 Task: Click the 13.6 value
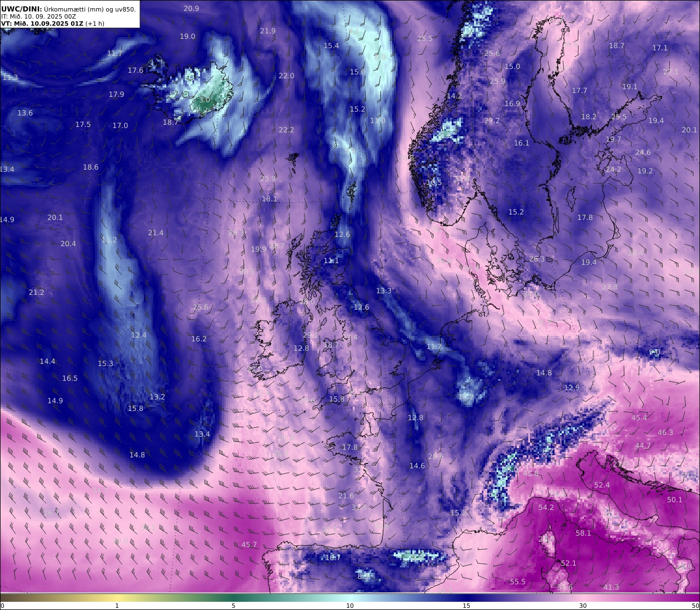25,113
